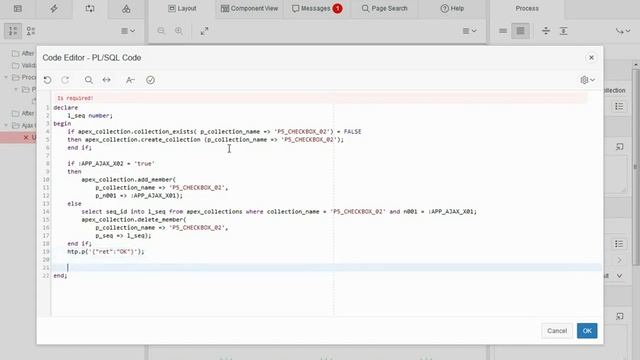Screen dimensions: 640x360
Task: Click the Query Builder arrows icon
Action: [x=107, y=80]
